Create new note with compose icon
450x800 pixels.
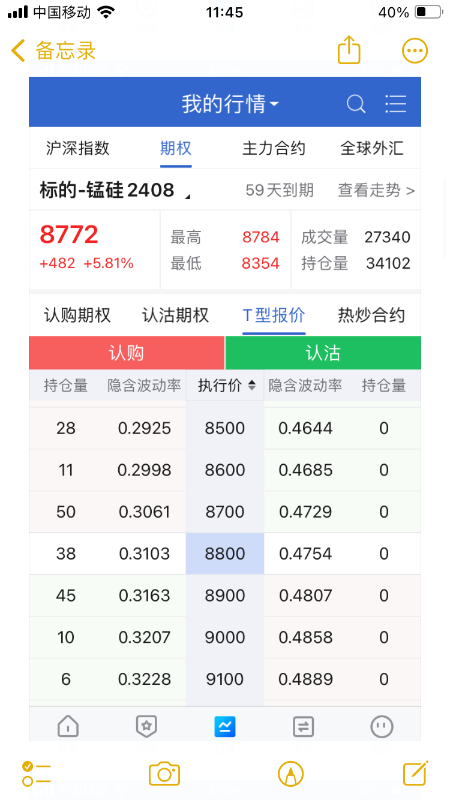point(416,773)
